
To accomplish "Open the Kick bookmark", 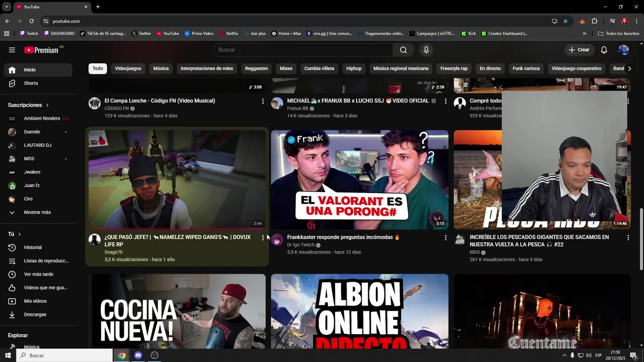I will click(x=468, y=34).
